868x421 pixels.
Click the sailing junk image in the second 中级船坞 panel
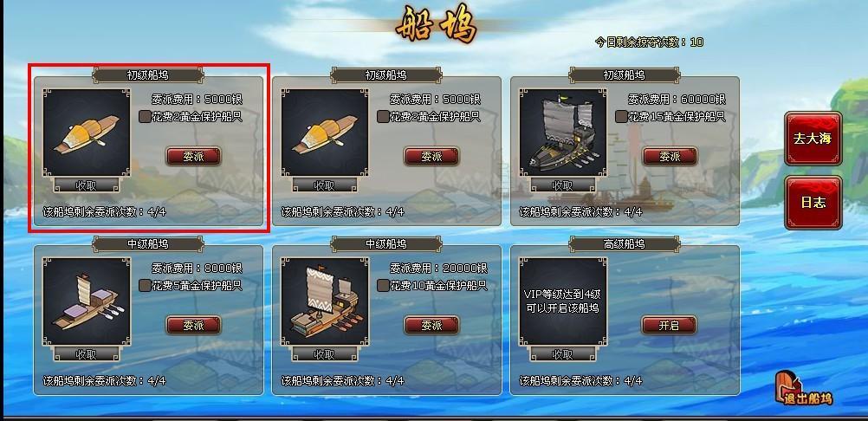click(x=324, y=301)
